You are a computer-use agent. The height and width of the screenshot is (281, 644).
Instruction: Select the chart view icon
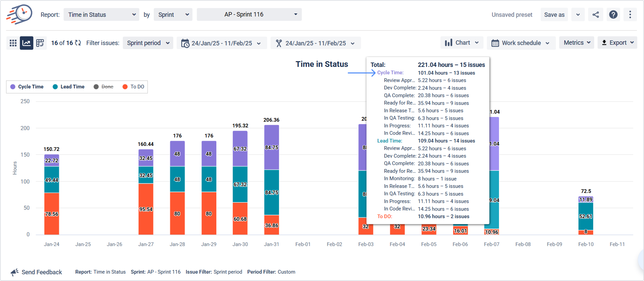27,43
